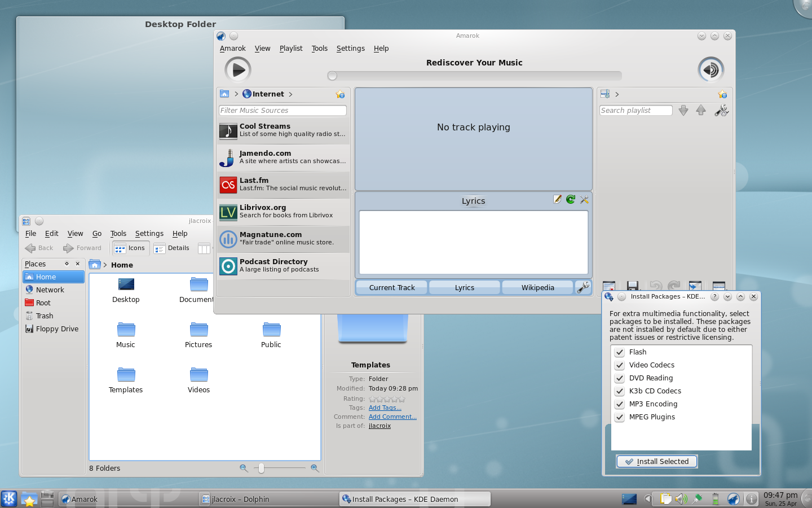
Task: Click the playlist tools wrench icon
Action: click(721, 111)
